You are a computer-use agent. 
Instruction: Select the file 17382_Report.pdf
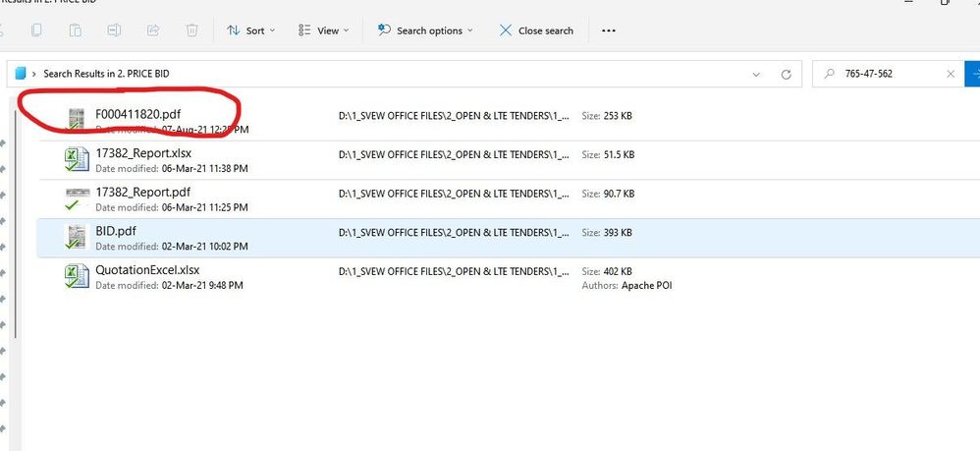pyautogui.click(x=142, y=192)
